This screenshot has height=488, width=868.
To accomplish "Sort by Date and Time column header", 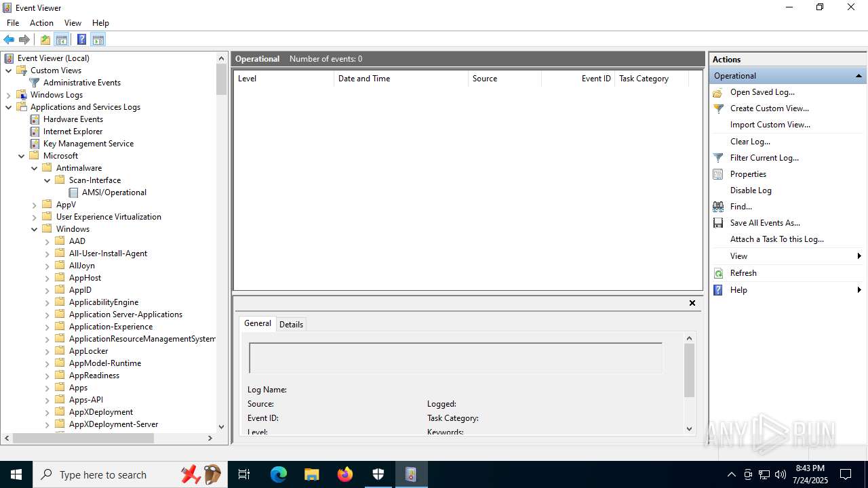I will pos(401,79).
